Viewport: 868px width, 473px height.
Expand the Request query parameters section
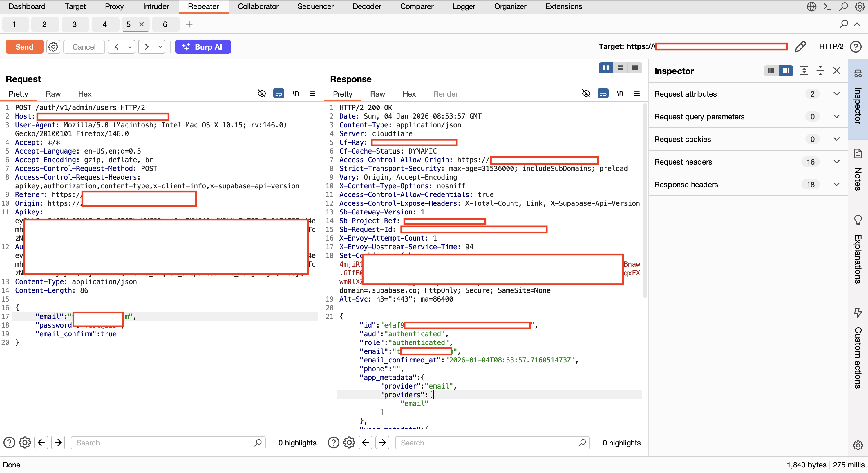click(748, 117)
